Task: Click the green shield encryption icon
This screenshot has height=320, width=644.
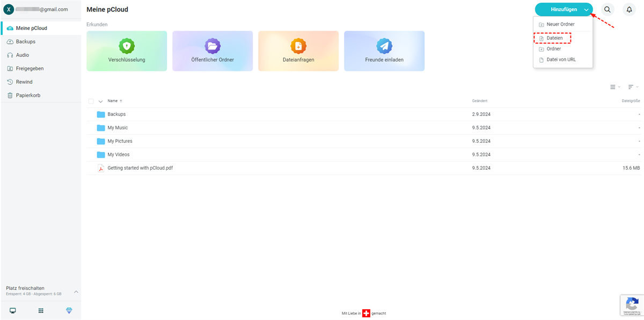Action: point(127,46)
